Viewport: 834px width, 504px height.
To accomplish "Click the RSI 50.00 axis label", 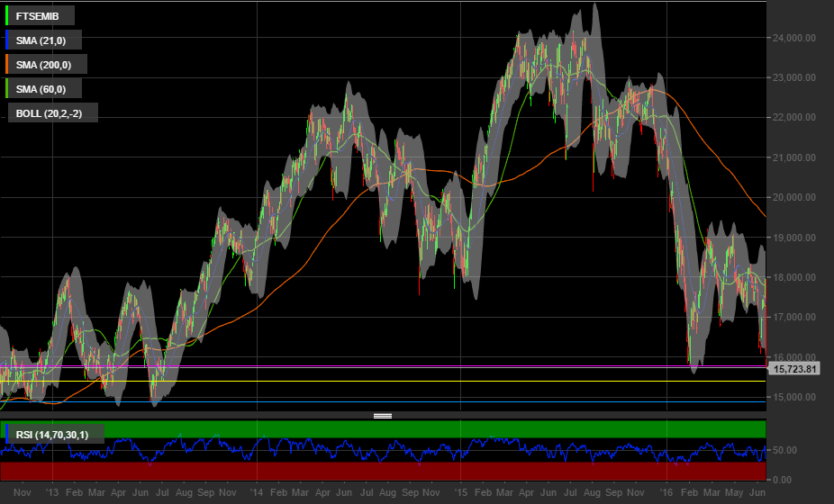I will [x=785, y=450].
